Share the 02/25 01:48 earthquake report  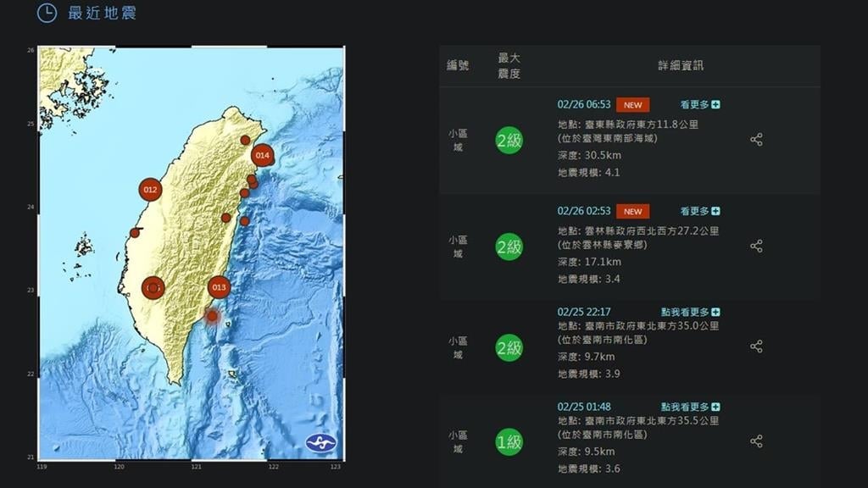756,441
